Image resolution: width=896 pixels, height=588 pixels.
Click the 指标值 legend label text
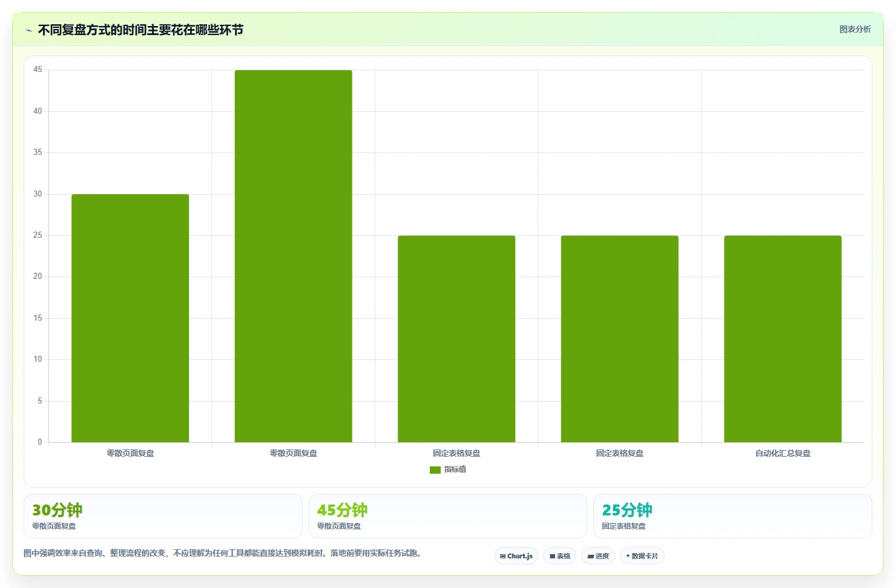455,469
